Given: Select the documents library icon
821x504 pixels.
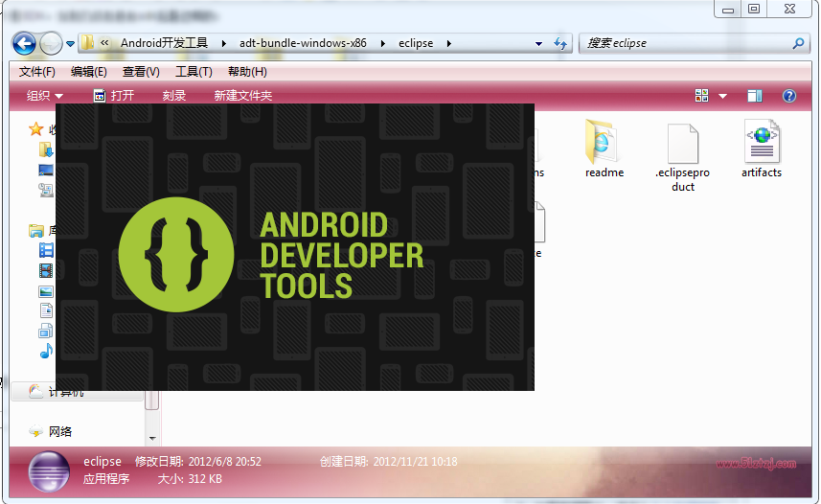Looking at the screenshot, I should pos(46,310).
